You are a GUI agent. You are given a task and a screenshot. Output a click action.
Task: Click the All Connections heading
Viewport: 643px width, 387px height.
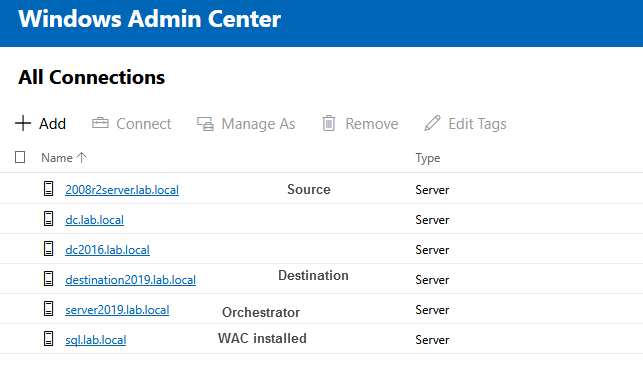click(x=91, y=77)
